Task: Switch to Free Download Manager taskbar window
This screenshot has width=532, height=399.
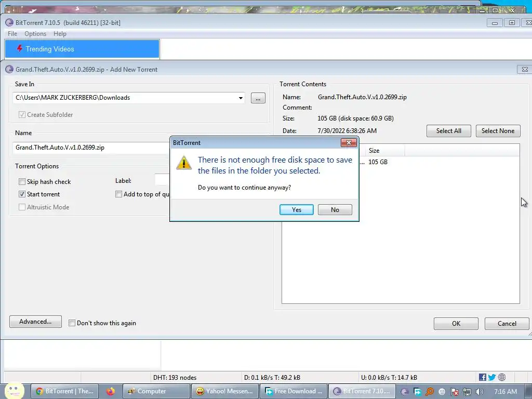Action: (x=294, y=391)
